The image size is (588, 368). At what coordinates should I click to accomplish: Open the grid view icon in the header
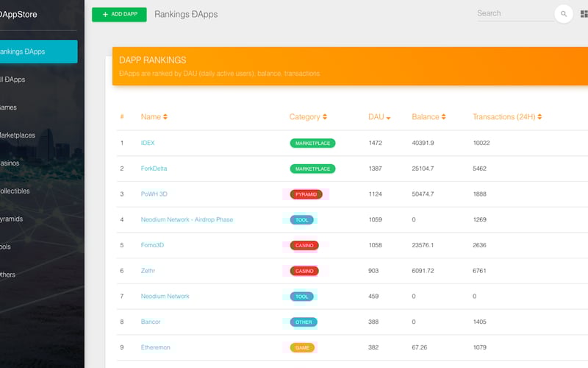pos(584,14)
